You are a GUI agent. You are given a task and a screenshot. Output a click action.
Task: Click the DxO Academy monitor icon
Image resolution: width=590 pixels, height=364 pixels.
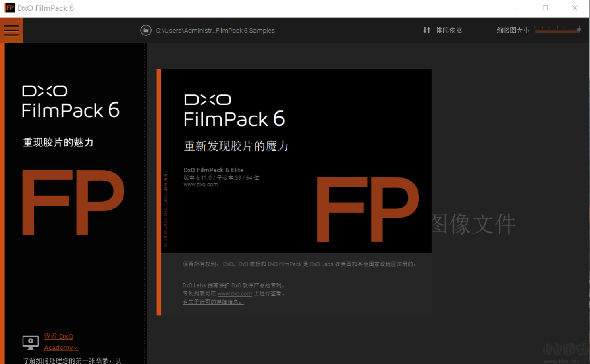point(30,342)
